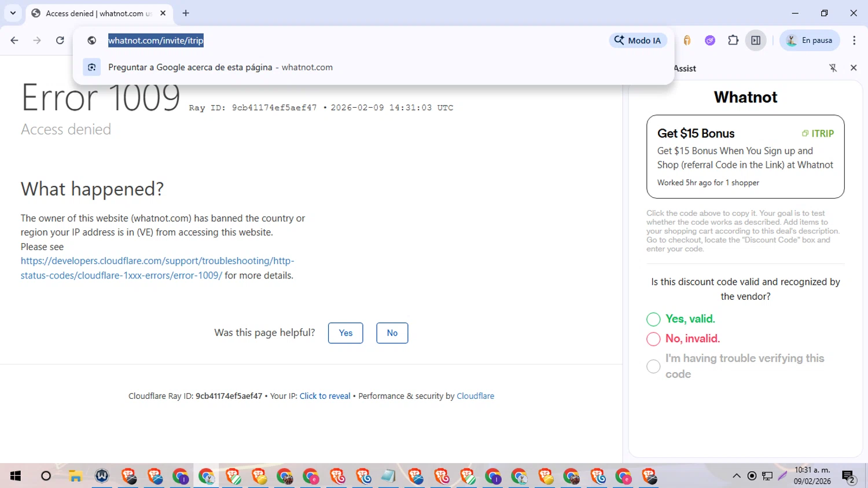Image resolution: width=868 pixels, height=488 pixels.
Task: Open Chrome's three-dot menu
Action: click(854, 41)
